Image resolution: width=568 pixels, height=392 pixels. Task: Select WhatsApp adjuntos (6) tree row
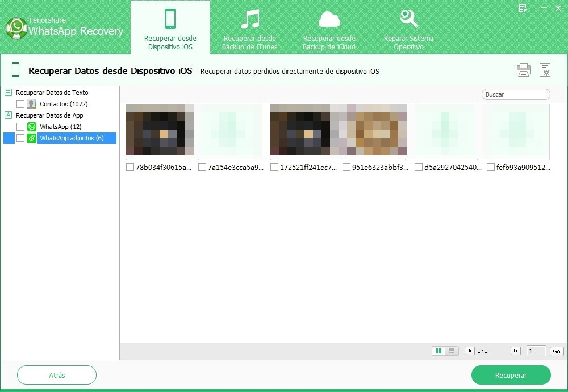pyautogui.click(x=60, y=138)
